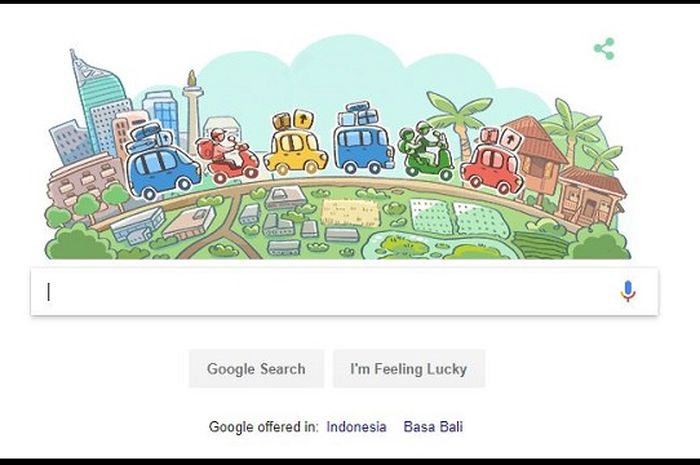Switch Google language to Basa Bali
Screen dimensions: 700x465
[x=433, y=427]
